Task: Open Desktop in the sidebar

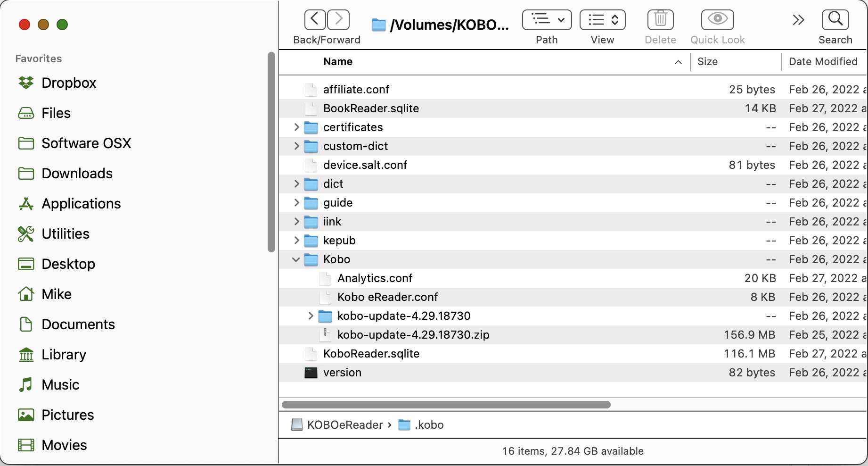Action: tap(68, 264)
